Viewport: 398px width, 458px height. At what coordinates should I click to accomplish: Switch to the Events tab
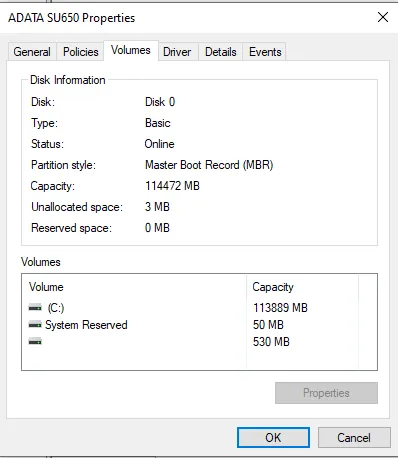tap(265, 52)
